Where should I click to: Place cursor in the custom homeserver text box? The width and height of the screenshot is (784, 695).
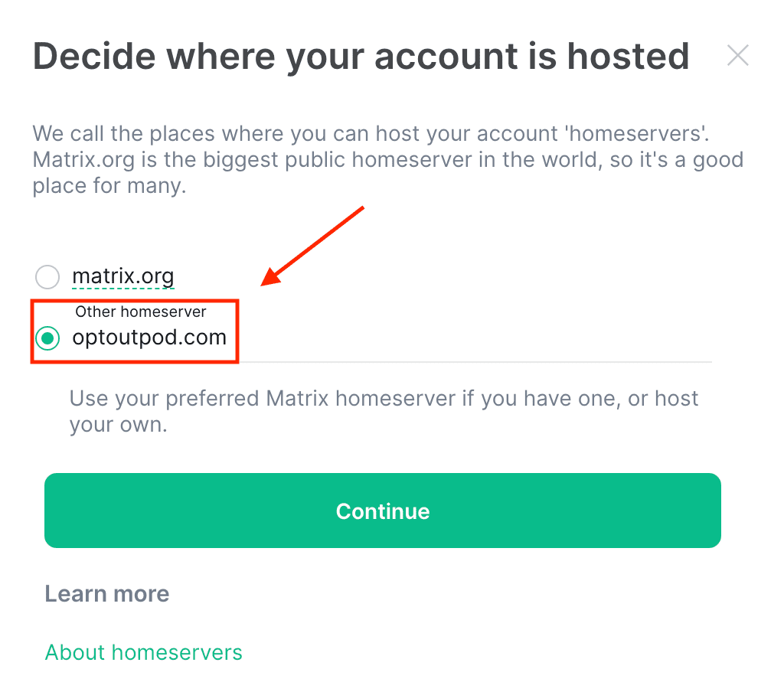tap(391, 338)
